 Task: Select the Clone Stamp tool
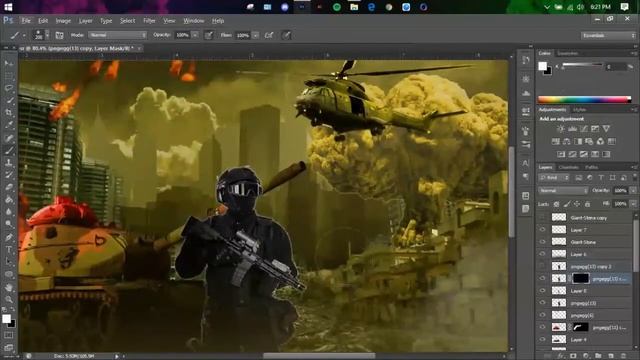tap(9, 162)
